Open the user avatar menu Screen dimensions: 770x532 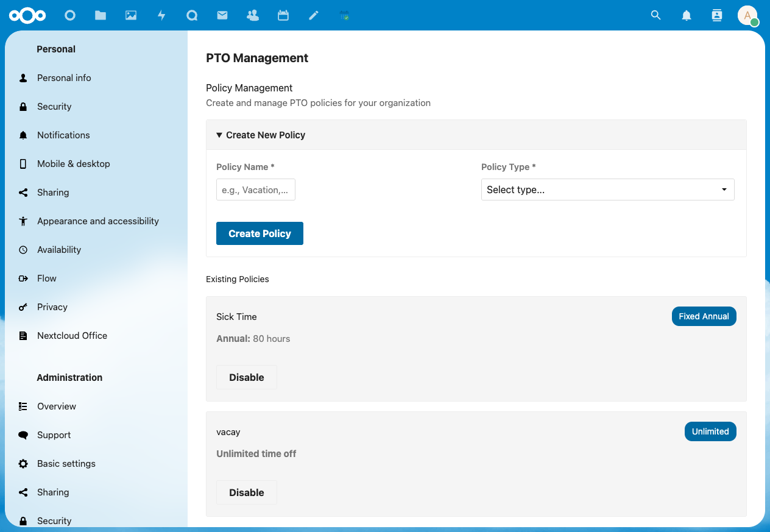[748, 15]
